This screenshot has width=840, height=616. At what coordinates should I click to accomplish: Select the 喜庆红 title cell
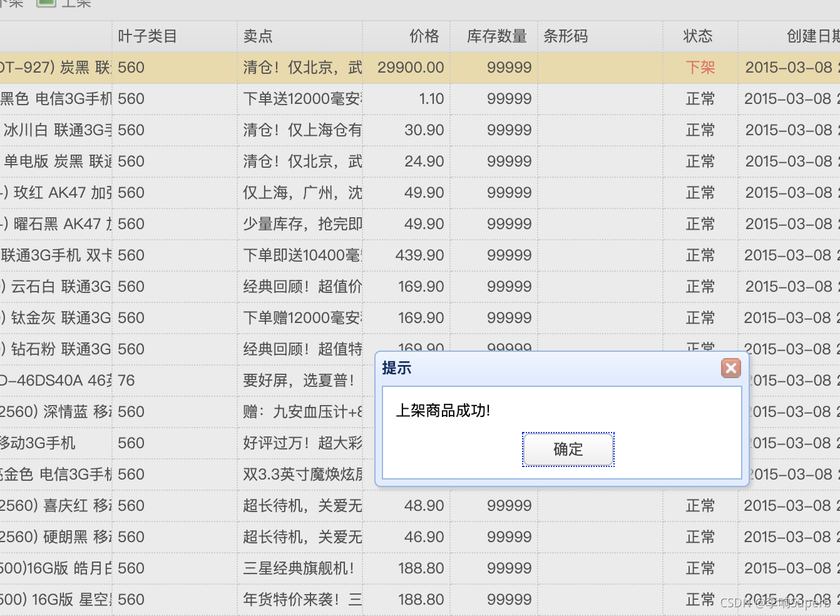[56, 506]
